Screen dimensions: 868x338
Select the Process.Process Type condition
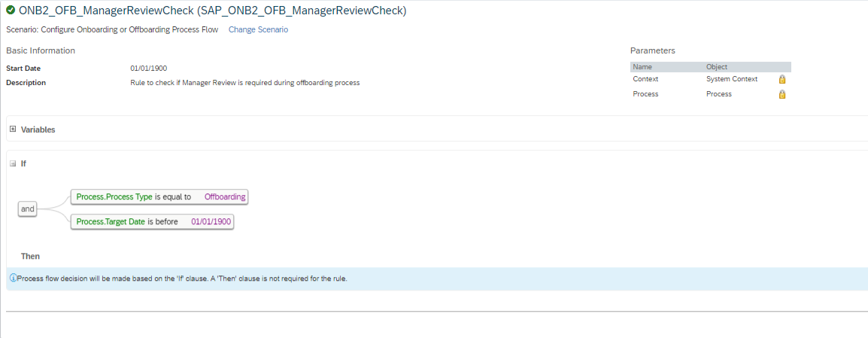[159, 196]
